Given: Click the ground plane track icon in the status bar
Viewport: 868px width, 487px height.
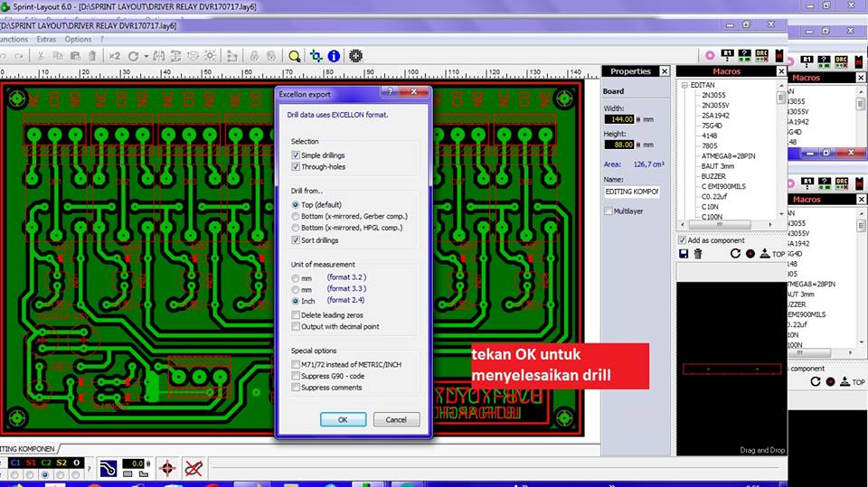Looking at the screenshot, I should [108, 469].
